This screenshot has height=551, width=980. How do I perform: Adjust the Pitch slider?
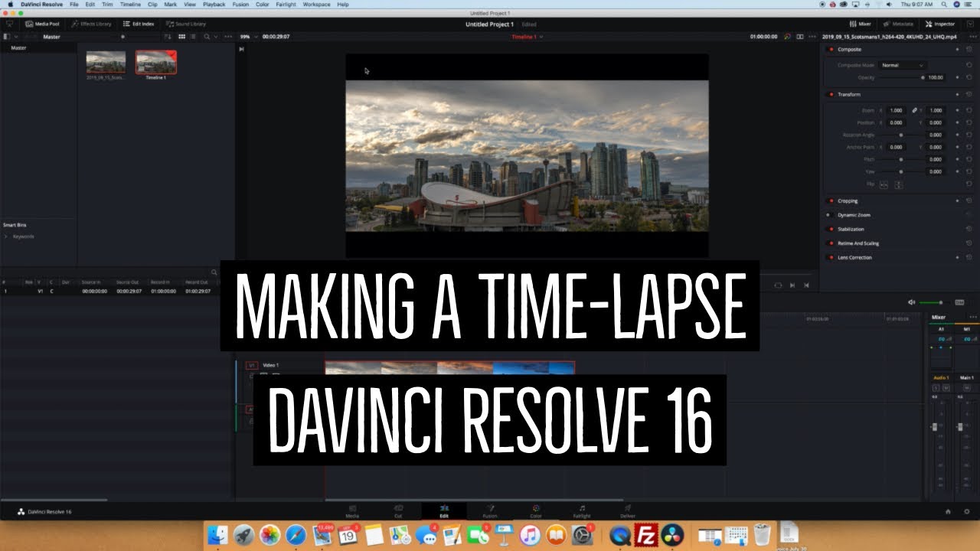coord(900,159)
